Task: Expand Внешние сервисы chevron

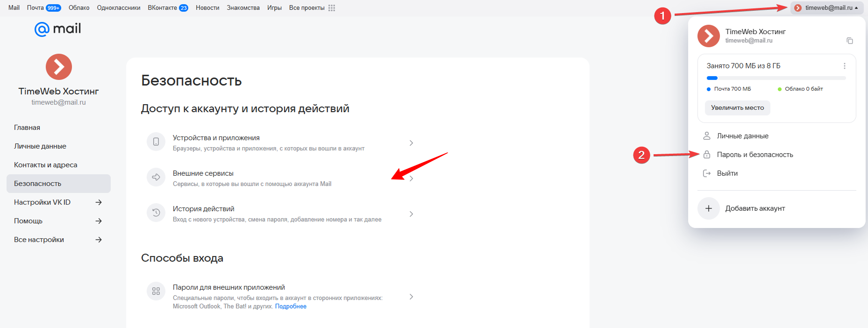Action: tap(411, 178)
